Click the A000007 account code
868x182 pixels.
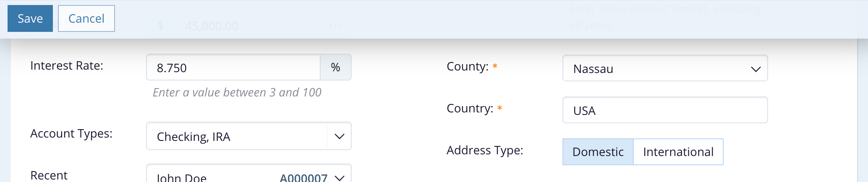[303, 178]
